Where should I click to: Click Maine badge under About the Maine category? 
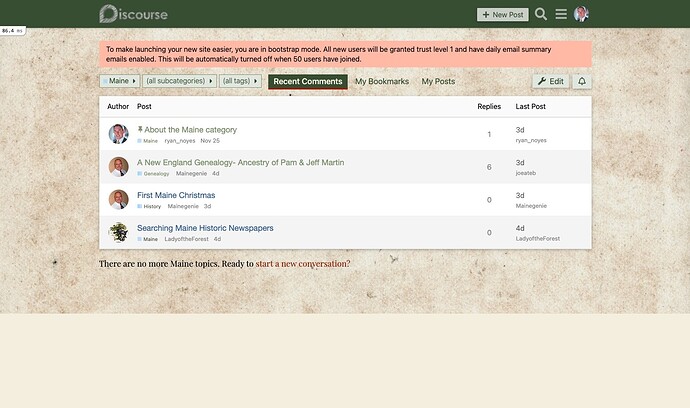click(x=147, y=141)
